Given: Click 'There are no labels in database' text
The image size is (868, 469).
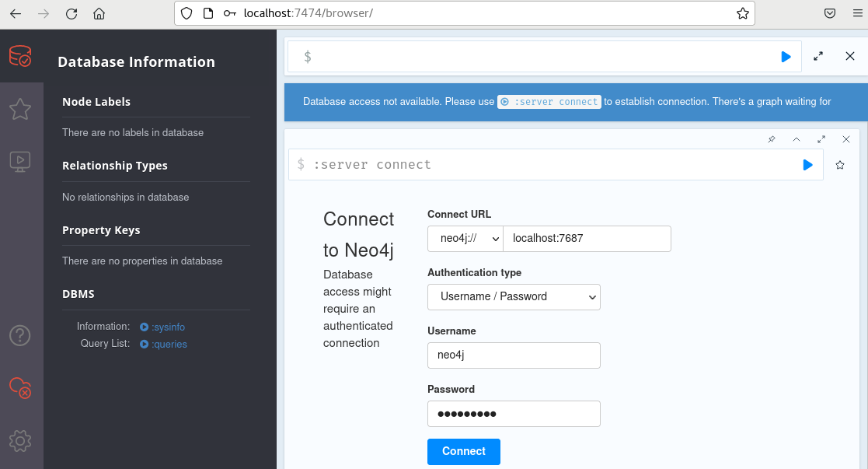Looking at the screenshot, I should point(133,132).
